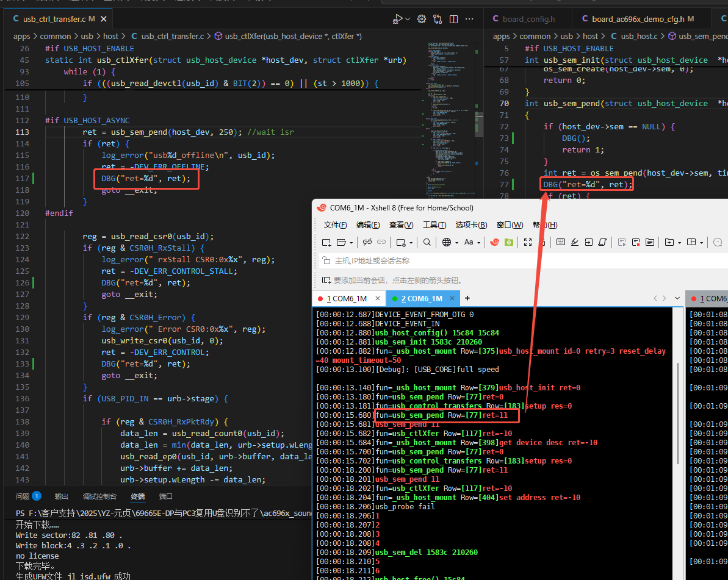
Task: Open the Xshell tab list chevron dropdown
Action: 677,298
